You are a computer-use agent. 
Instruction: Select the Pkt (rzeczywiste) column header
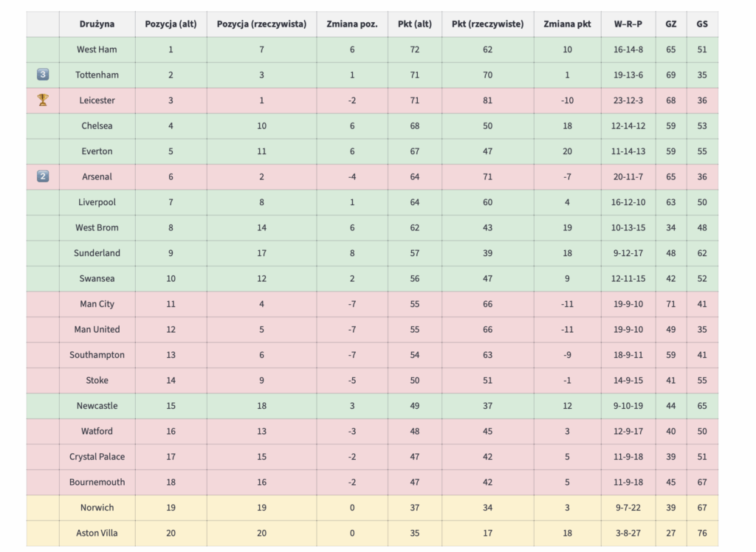[487, 24]
